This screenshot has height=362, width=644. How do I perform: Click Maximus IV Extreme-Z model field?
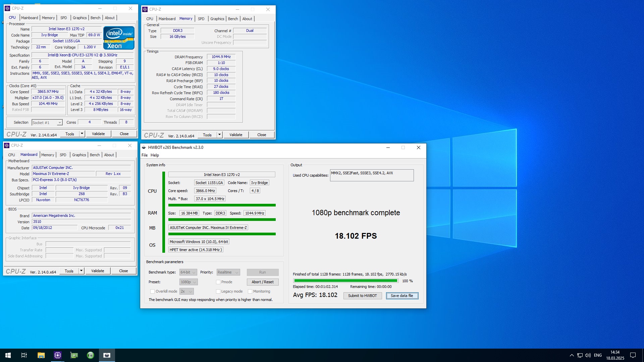63,174
